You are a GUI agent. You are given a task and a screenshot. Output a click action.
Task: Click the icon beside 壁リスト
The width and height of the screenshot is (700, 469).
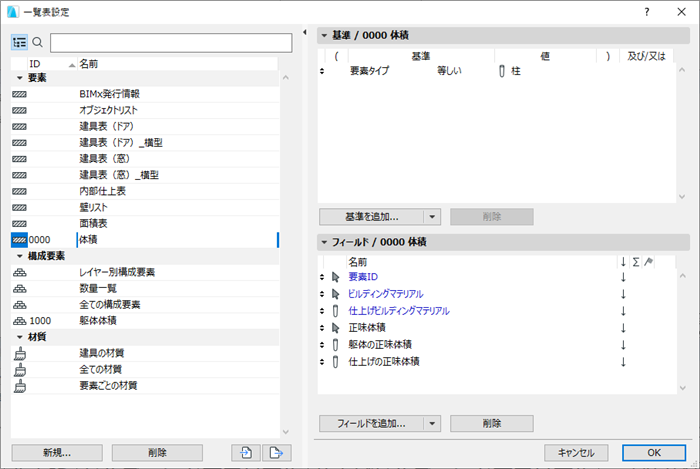(19, 208)
